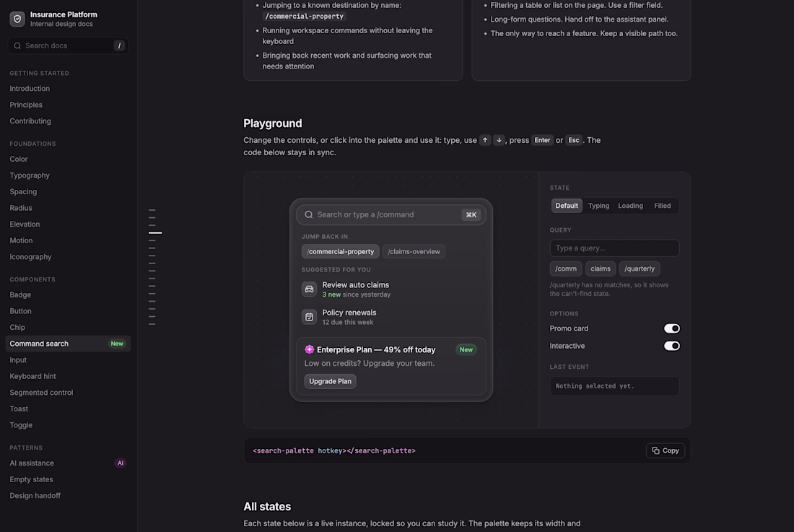794x532 pixels.
Task: Open the Introduction docs page
Action: (x=30, y=89)
